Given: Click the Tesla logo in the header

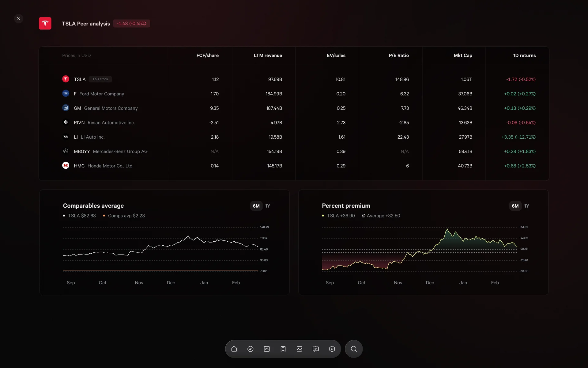Looking at the screenshot, I should pos(45,24).
